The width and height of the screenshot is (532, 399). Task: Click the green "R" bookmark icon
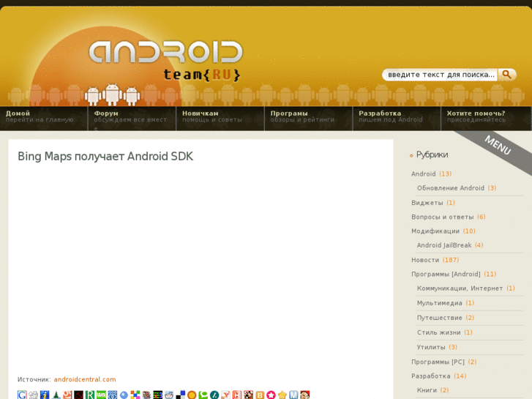(90, 395)
